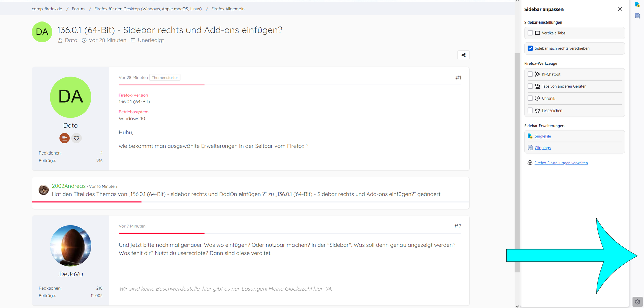Image resolution: width=644 pixels, height=308 pixels.
Task: Click the orange posts badge under Dato's profile
Action: click(x=64, y=138)
